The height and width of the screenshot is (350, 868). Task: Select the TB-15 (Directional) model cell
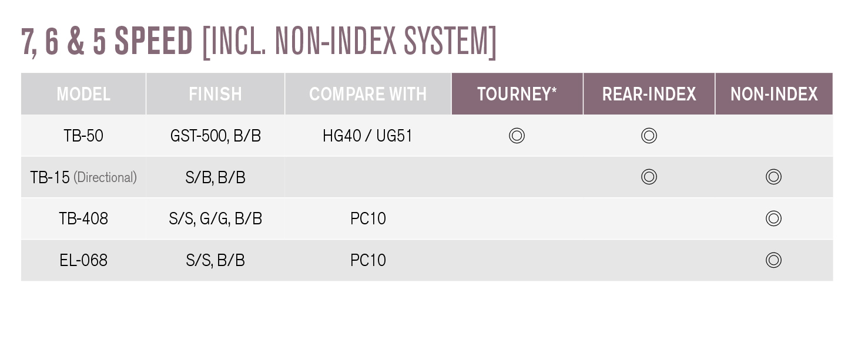(83, 177)
